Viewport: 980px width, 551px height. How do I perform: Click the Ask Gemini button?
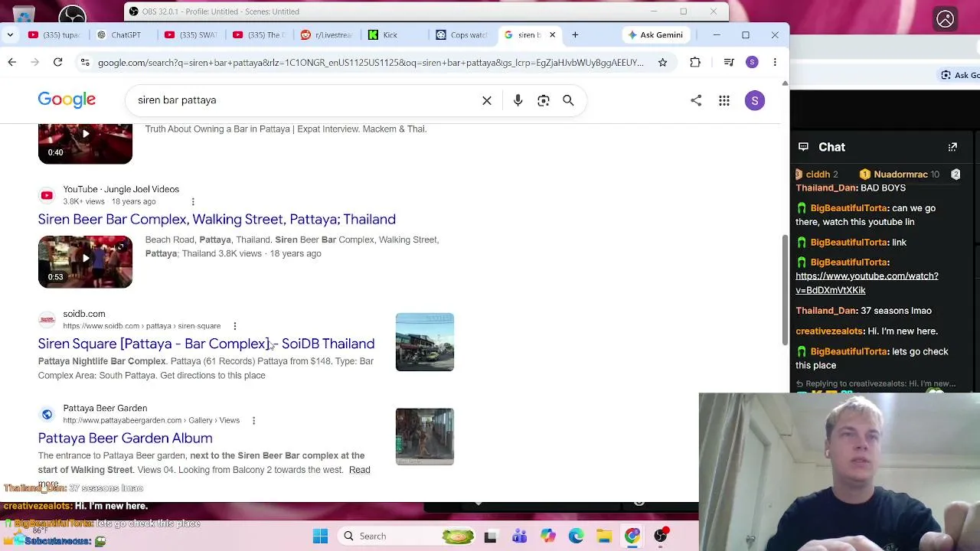[655, 35]
